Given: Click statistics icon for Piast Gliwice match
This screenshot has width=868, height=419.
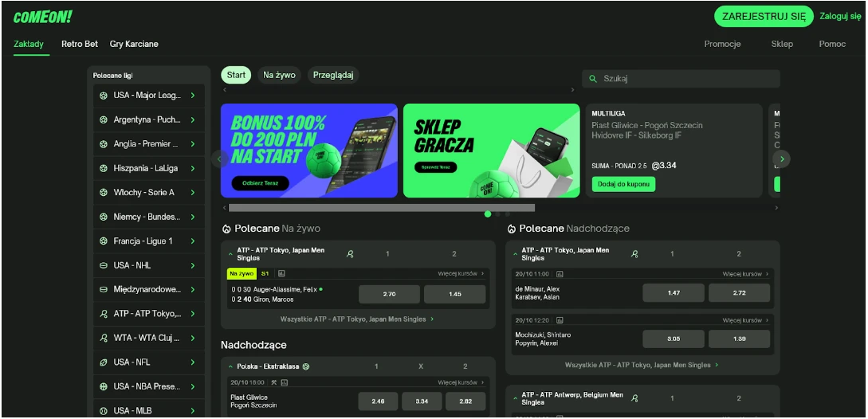Looking at the screenshot, I should point(284,382).
